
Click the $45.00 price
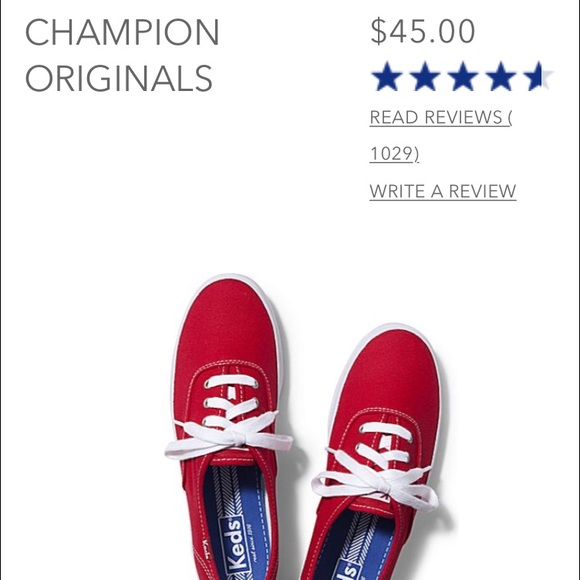click(x=422, y=31)
